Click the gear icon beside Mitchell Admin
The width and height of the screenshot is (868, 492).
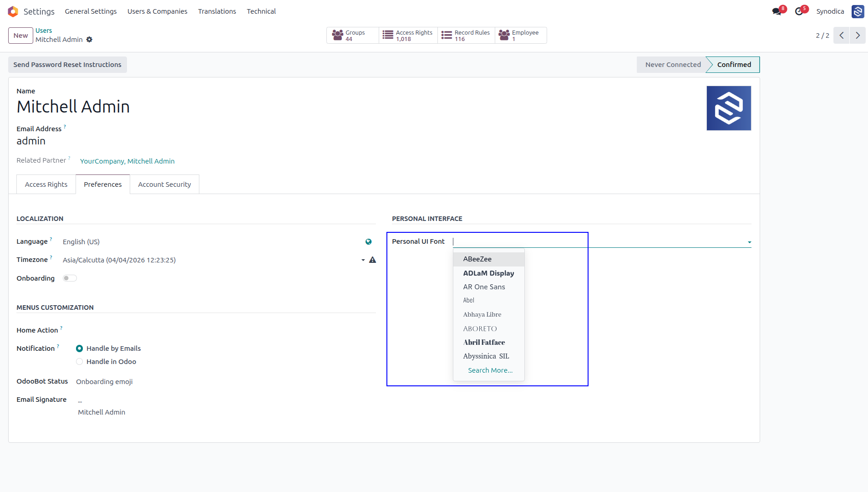point(89,40)
